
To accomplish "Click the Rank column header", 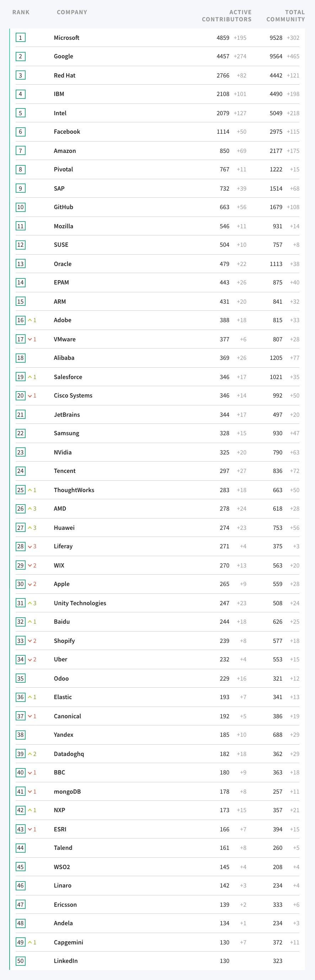I will pyautogui.click(x=21, y=12).
